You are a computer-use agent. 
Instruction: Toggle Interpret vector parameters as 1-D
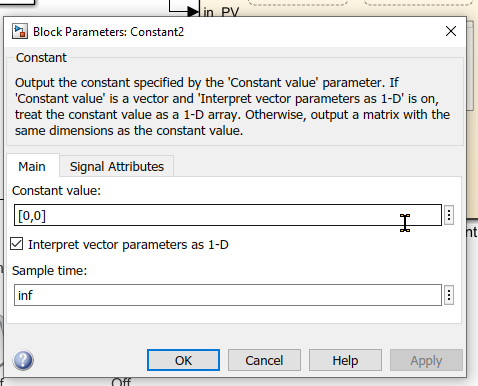17,244
